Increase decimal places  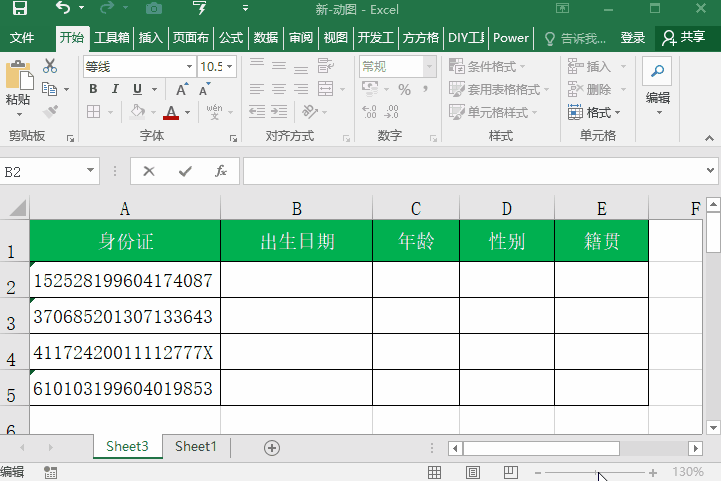369,112
